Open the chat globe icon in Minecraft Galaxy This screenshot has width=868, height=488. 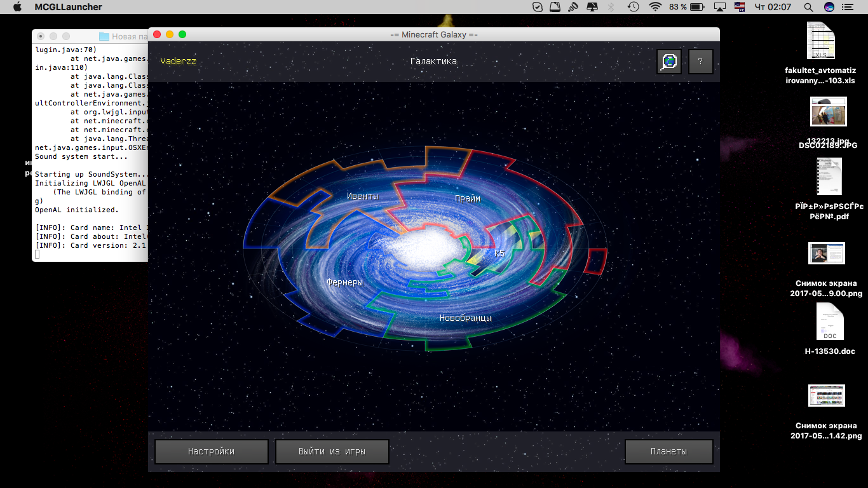[668, 62]
